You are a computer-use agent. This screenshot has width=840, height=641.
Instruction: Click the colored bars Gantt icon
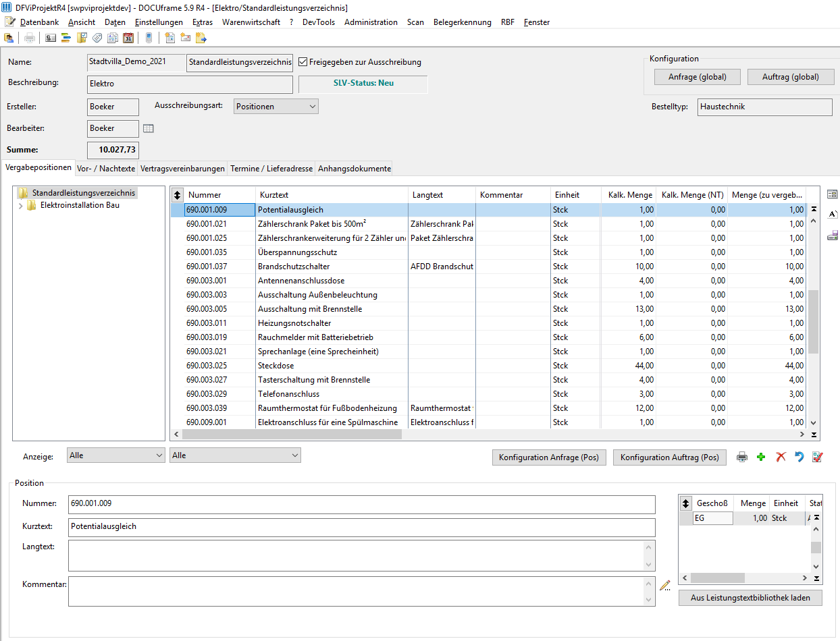[66, 38]
